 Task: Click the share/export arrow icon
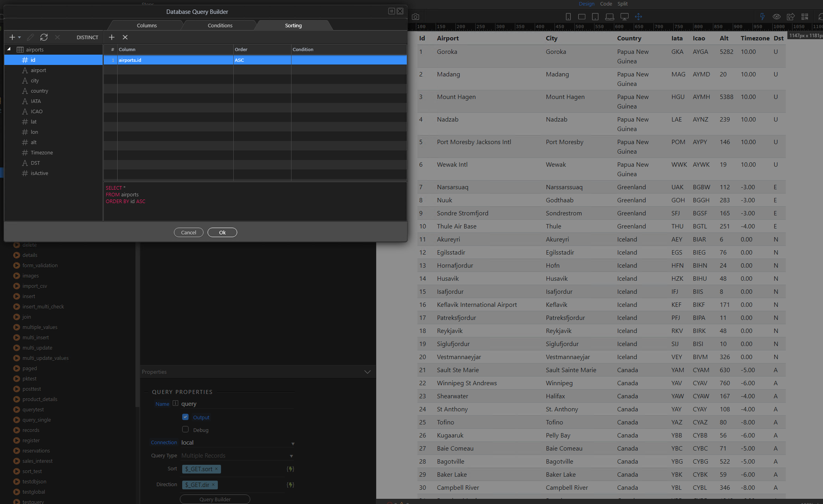pyautogui.click(x=791, y=17)
